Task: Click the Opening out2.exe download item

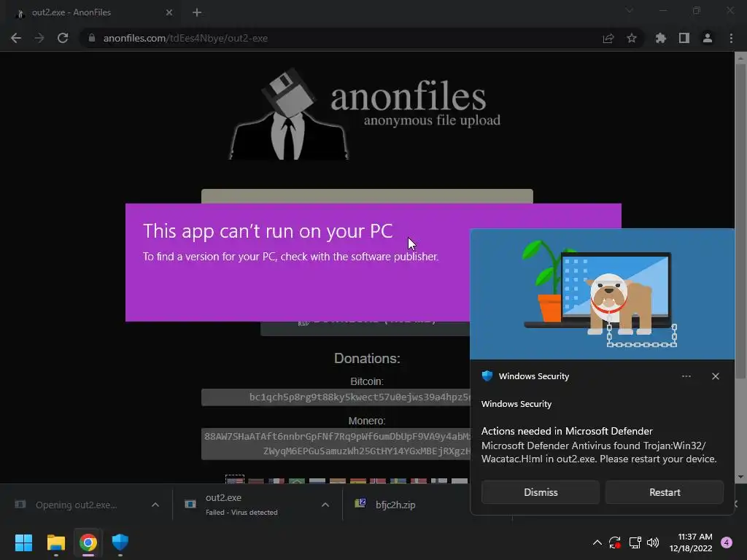Action: coord(76,505)
